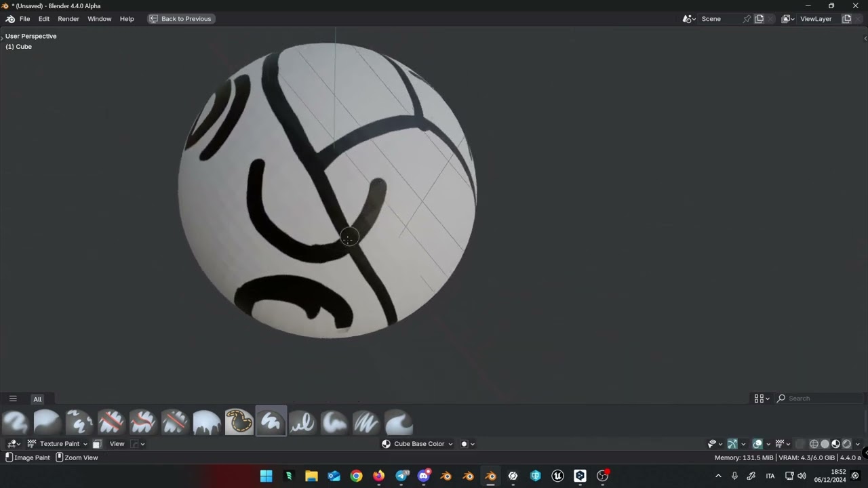Click the Back to Previous button
Viewport: 868px width, 488px height.
[180, 19]
